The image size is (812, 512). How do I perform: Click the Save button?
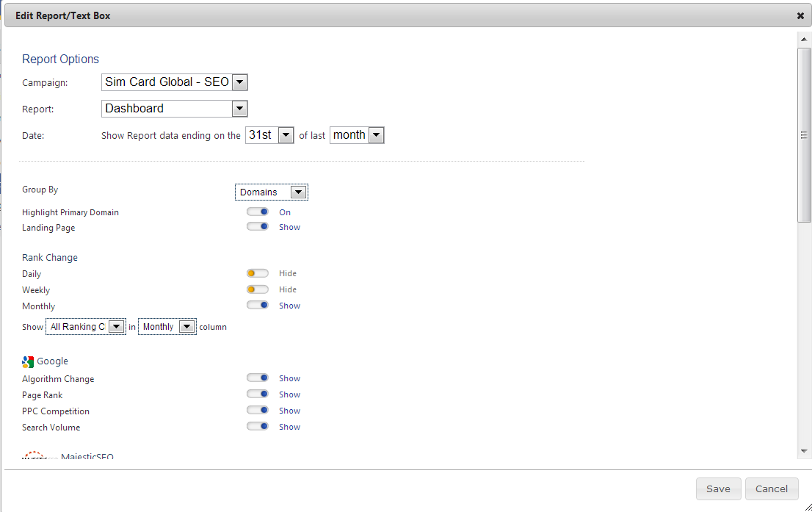point(718,488)
